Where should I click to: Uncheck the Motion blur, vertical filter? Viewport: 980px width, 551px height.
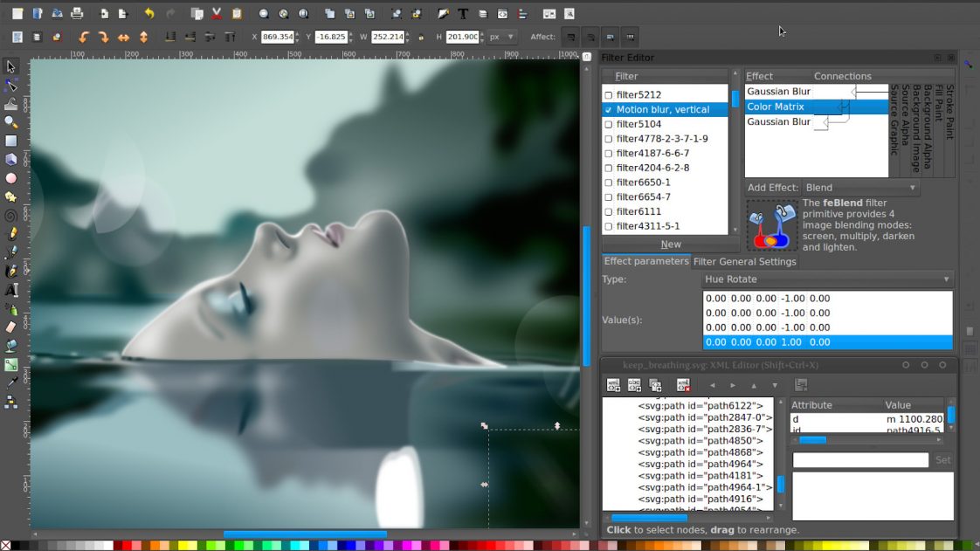609,108
